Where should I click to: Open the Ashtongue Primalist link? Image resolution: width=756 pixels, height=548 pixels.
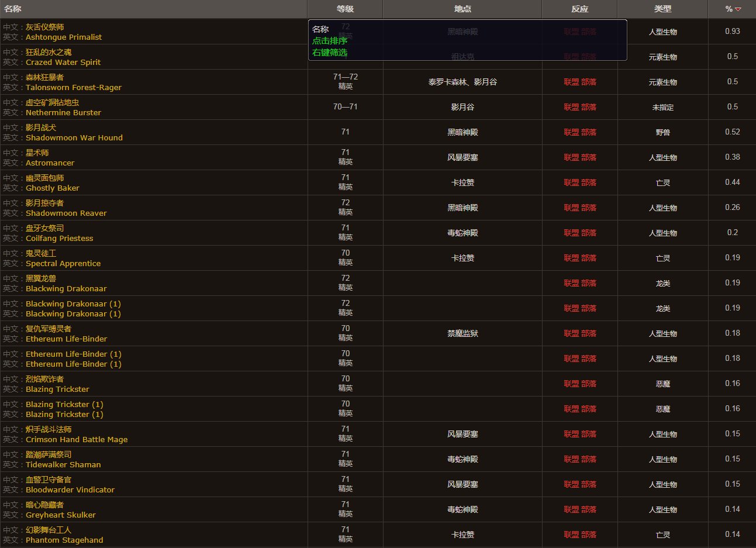[x=63, y=37]
